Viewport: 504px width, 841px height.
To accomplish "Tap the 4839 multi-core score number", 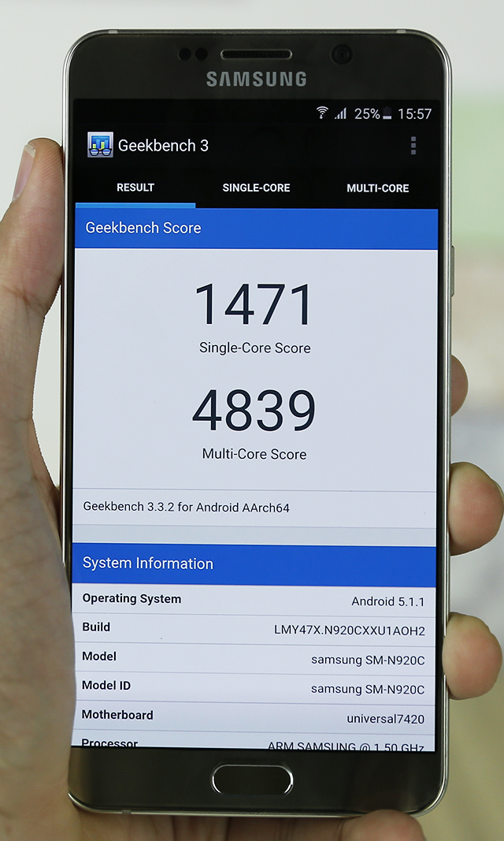I will pyautogui.click(x=254, y=411).
